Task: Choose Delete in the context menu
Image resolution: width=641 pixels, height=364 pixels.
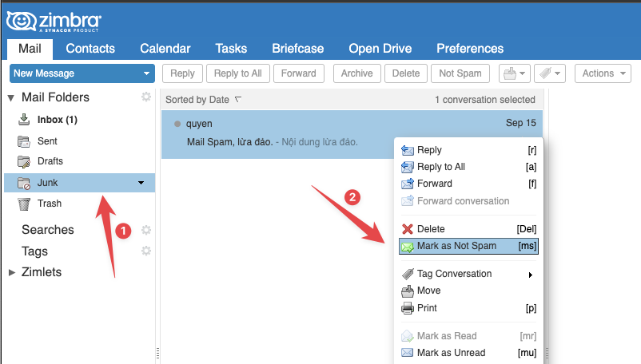Action: tap(468, 229)
